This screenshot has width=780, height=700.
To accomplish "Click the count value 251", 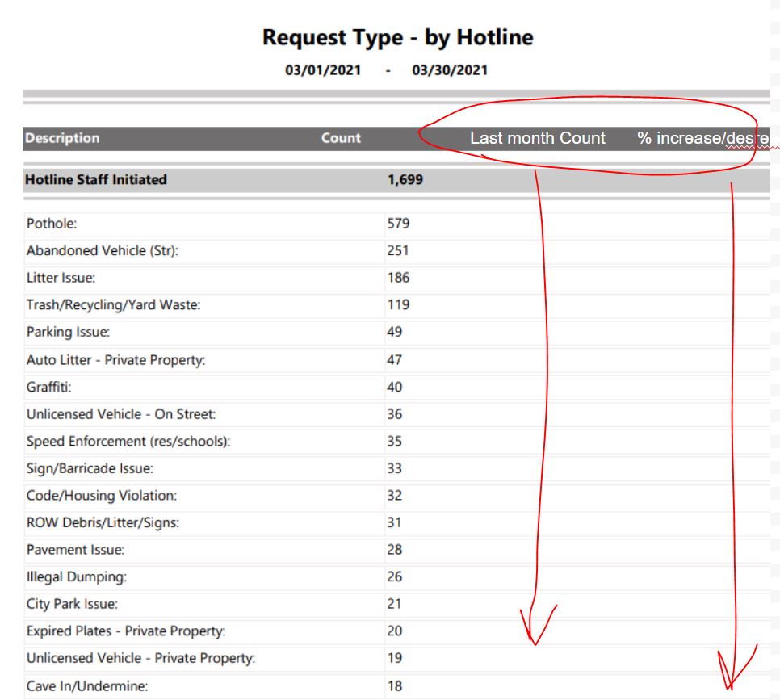I will coord(398,250).
